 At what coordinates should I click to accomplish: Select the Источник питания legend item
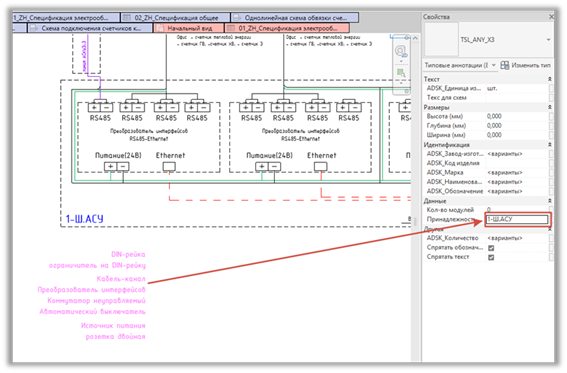pyautogui.click(x=113, y=326)
